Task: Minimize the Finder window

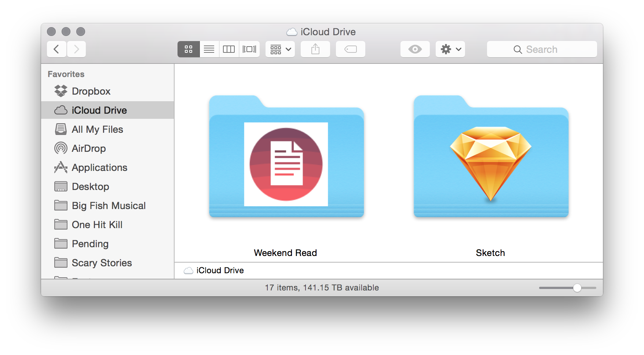Action: 66,32
